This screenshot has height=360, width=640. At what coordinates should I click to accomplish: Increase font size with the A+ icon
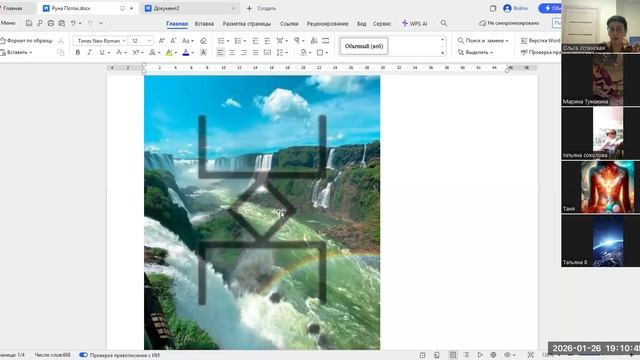162,41
